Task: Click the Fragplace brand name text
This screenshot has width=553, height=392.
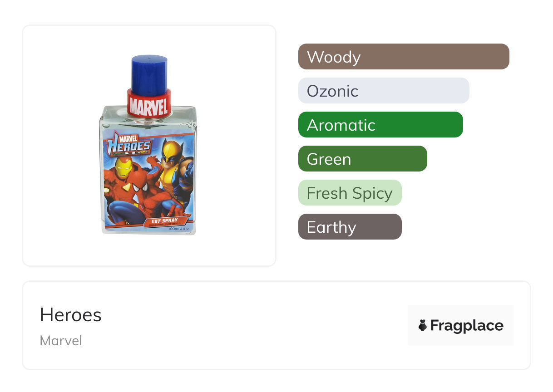Action: click(x=467, y=325)
